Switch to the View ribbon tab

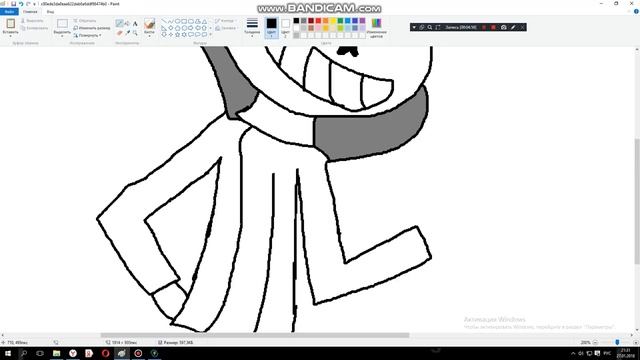point(50,12)
